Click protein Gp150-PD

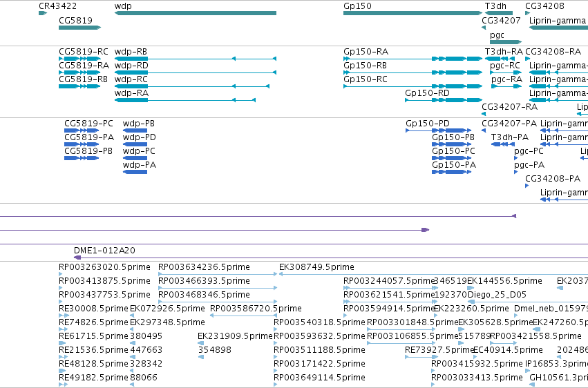[439, 130]
